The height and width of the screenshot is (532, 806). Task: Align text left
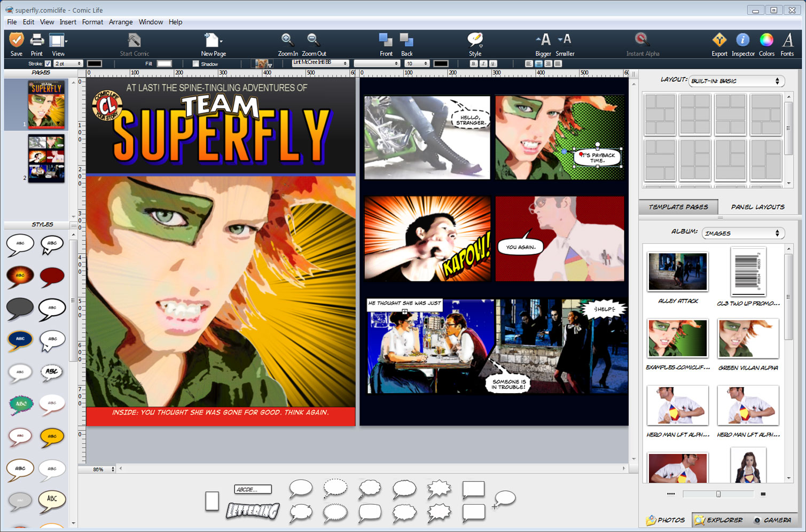click(529, 64)
